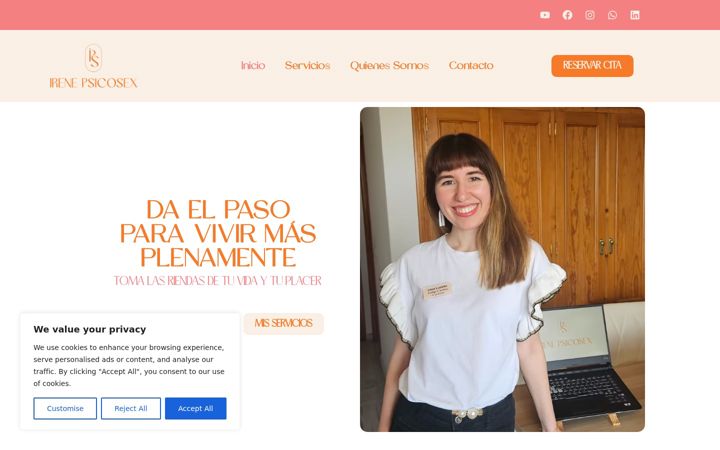The width and height of the screenshot is (720, 450).
Task: Go to Inicio menu item
Action: [x=253, y=66]
